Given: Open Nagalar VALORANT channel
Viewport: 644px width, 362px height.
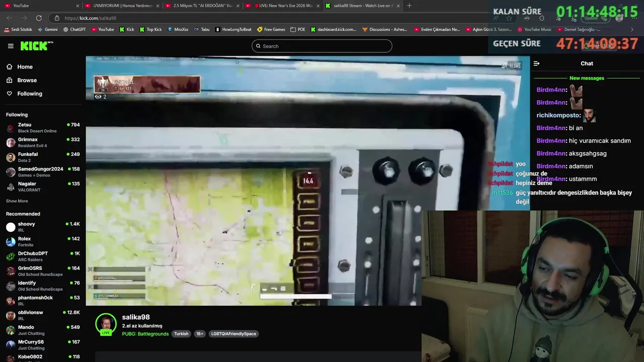Looking at the screenshot, I should 43,187.
